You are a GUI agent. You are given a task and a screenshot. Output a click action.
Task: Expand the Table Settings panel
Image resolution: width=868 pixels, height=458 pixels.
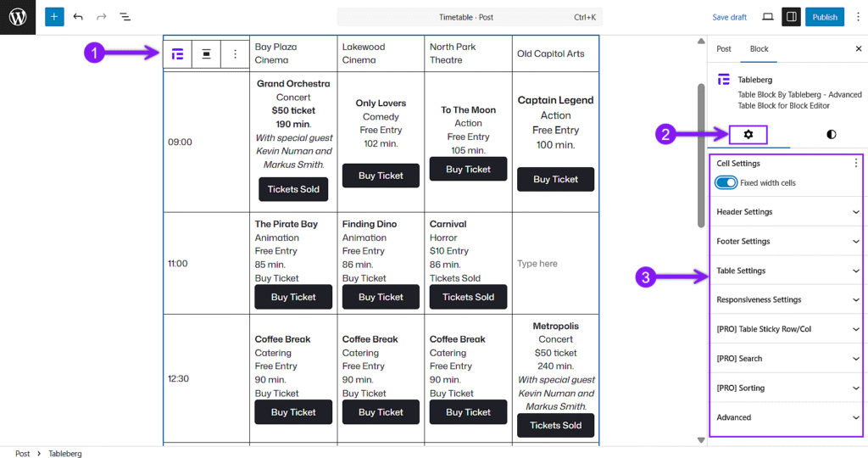tap(787, 271)
